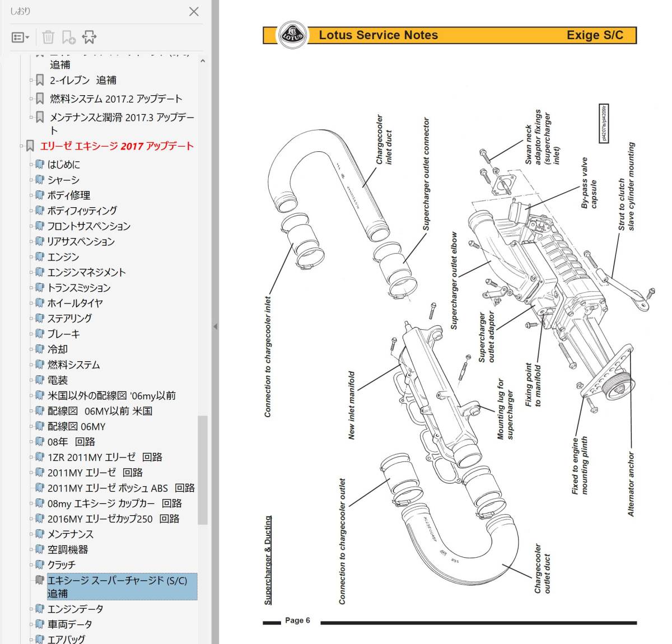Viewport: 672px width, 644px height.
Task: Expand the ブレーキ bookmark node
Action: click(x=31, y=334)
